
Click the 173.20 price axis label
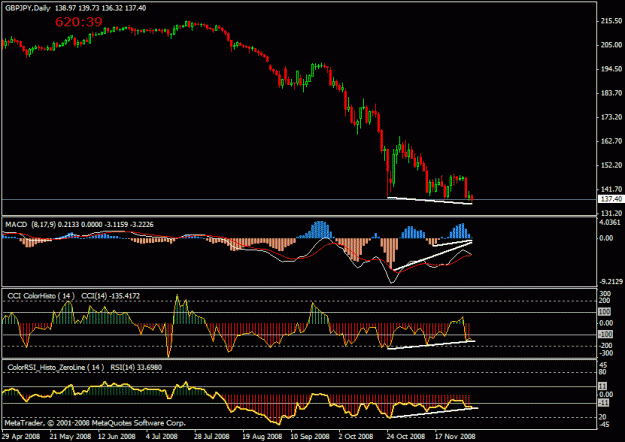[x=611, y=117]
